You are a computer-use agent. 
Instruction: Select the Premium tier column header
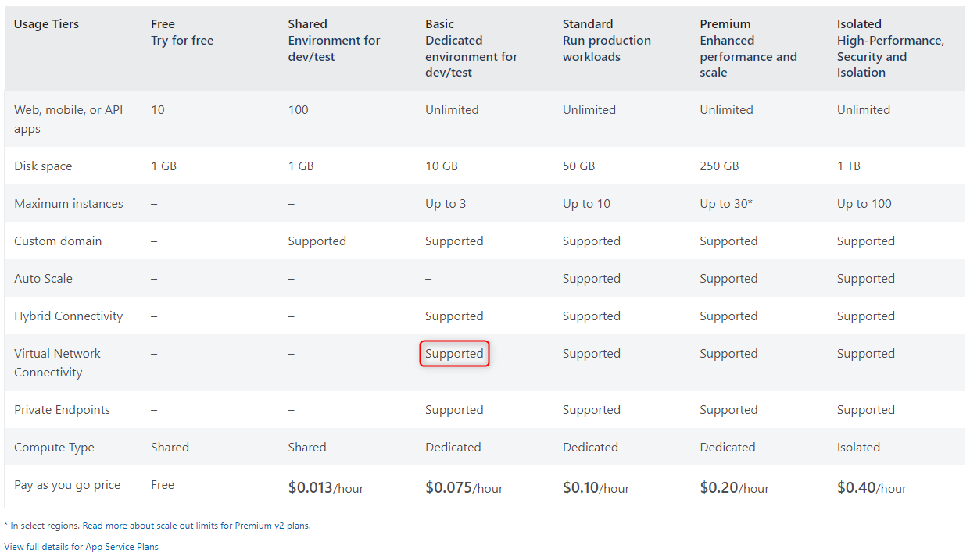coord(748,48)
